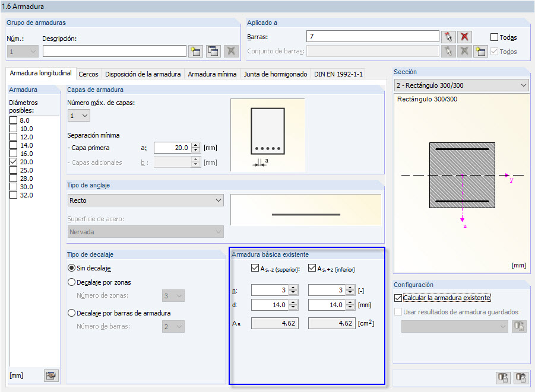Click the reinforcement layer diagram
Viewport: 535px width, 392px height.
point(268,135)
